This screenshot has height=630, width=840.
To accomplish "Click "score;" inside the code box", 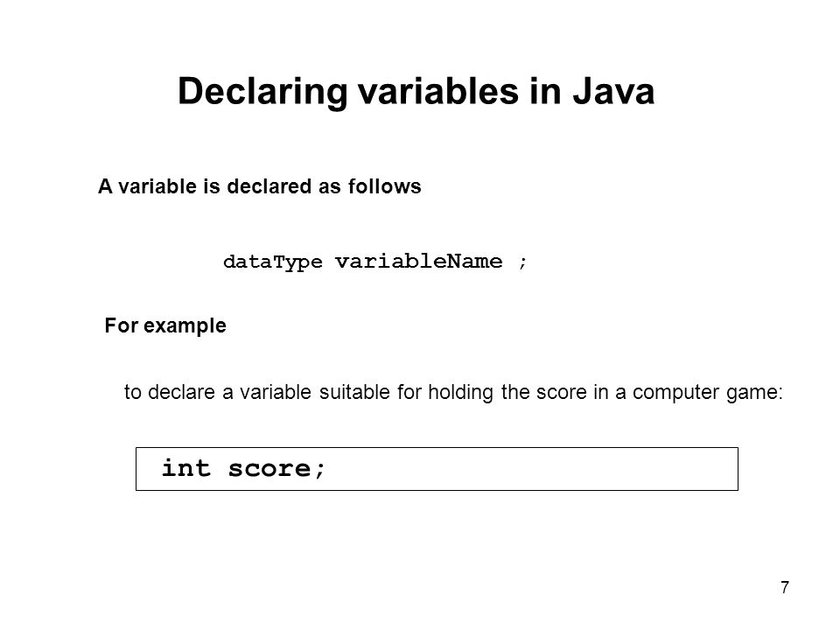I will [x=276, y=469].
